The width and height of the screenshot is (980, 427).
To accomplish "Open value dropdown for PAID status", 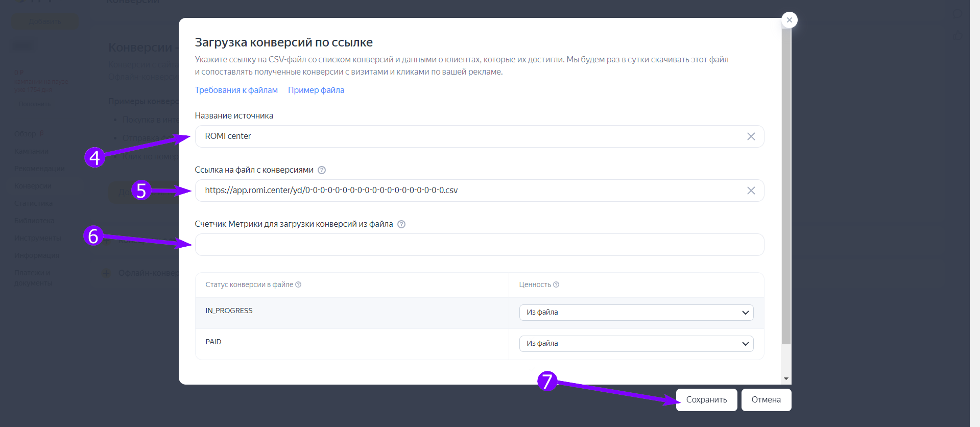I will coord(636,344).
